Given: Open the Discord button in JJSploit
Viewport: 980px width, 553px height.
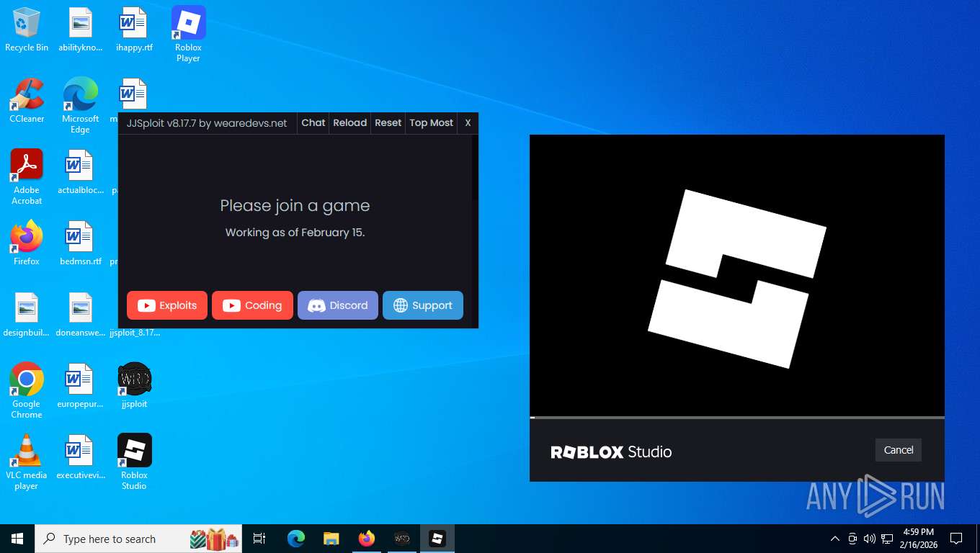Looking at the screenshot, I should [x=338, y=305].
